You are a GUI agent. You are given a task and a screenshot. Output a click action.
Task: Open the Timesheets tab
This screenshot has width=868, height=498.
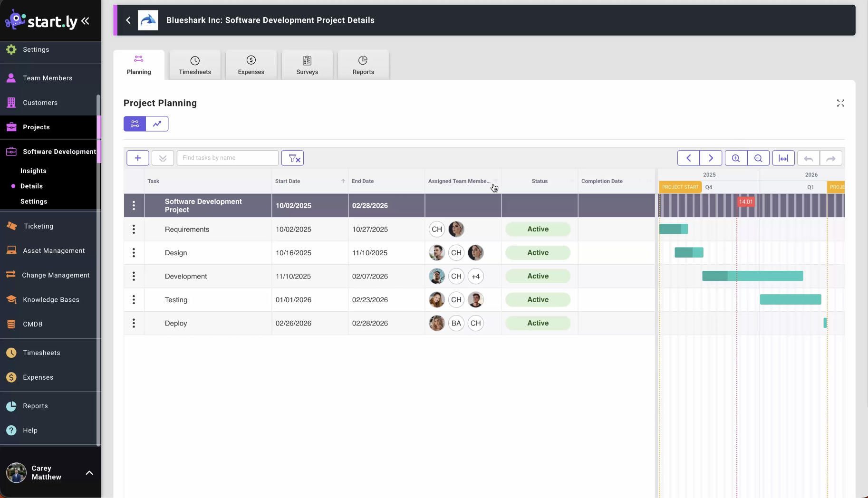coord(195,65)
